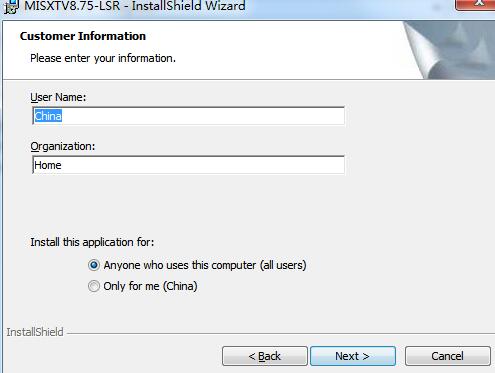The image size is (495, 373).
Task: Close the InstallShield Wizard window
Action: pos(476,5)
